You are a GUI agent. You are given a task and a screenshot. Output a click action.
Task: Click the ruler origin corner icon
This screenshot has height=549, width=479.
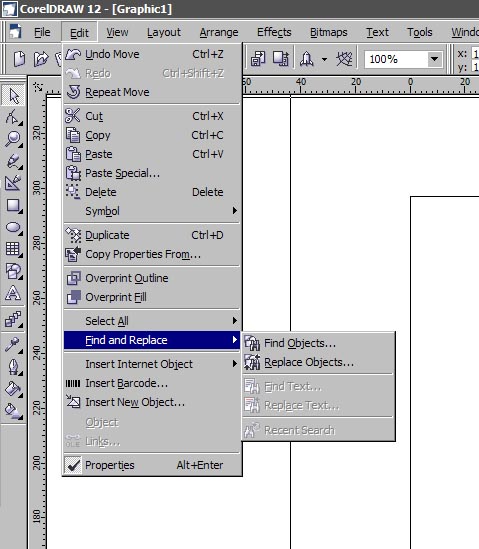[38, 86]
